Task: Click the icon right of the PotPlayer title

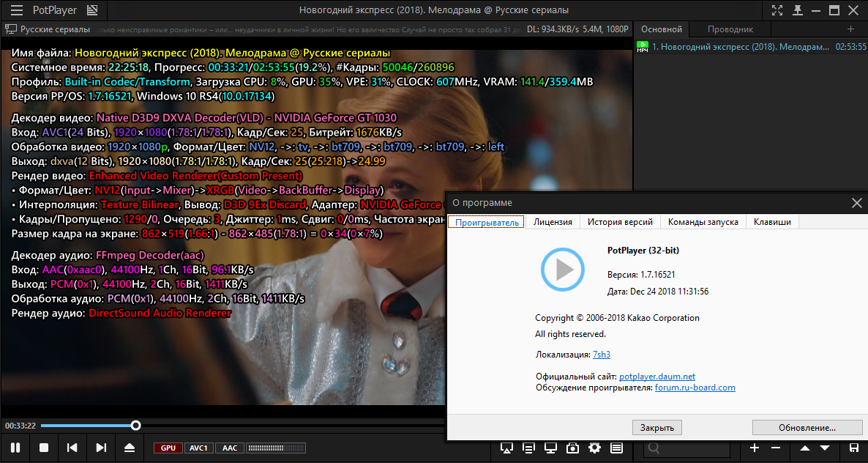Action: tap(92, 10)
